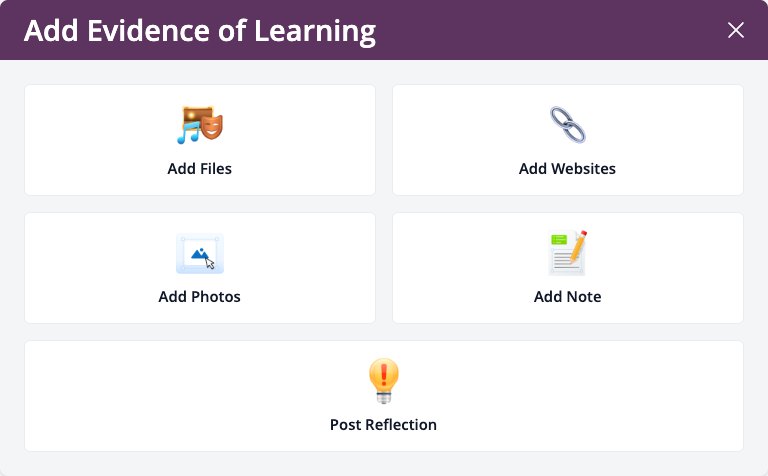Viewport: 768px width, 476px height.
Task: Click the Add Files card tile
Action: pos(200,140)
